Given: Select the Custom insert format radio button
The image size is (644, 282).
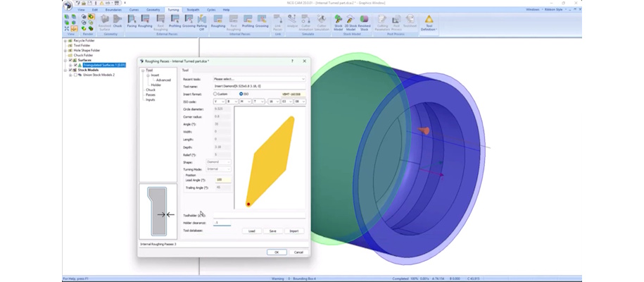Looking at the screenshot, I should (x=216, y=94).
